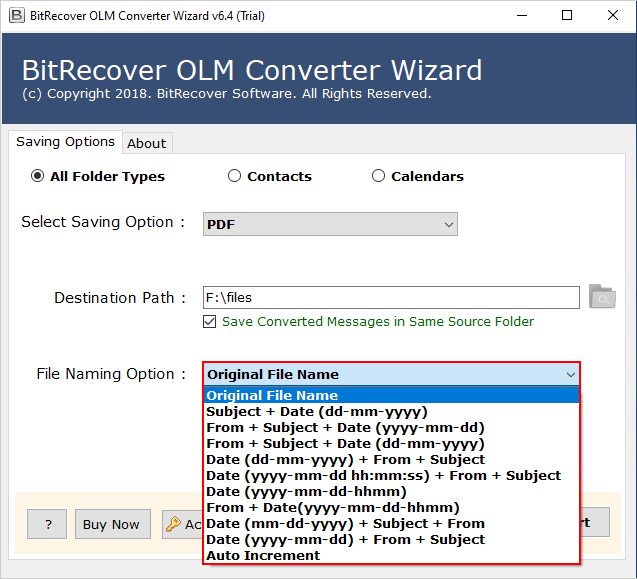Choose Date (yyyy-mm-dd-hhmm) naming option
The height and width of the screenshot is (579, 637).
click(x=391, y=492)
